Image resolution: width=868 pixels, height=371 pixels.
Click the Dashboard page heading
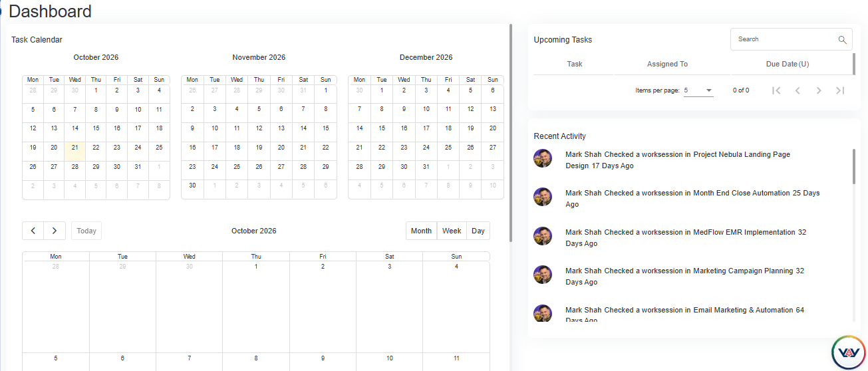51,11
